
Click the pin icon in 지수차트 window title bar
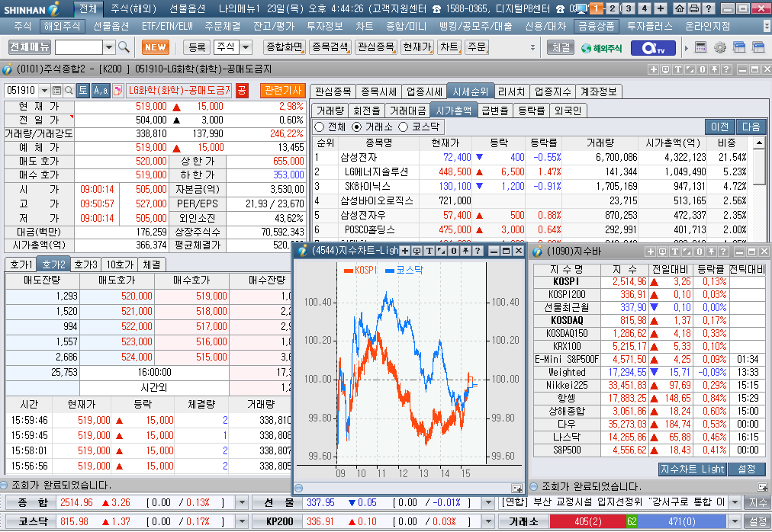[x=465, y=251]
